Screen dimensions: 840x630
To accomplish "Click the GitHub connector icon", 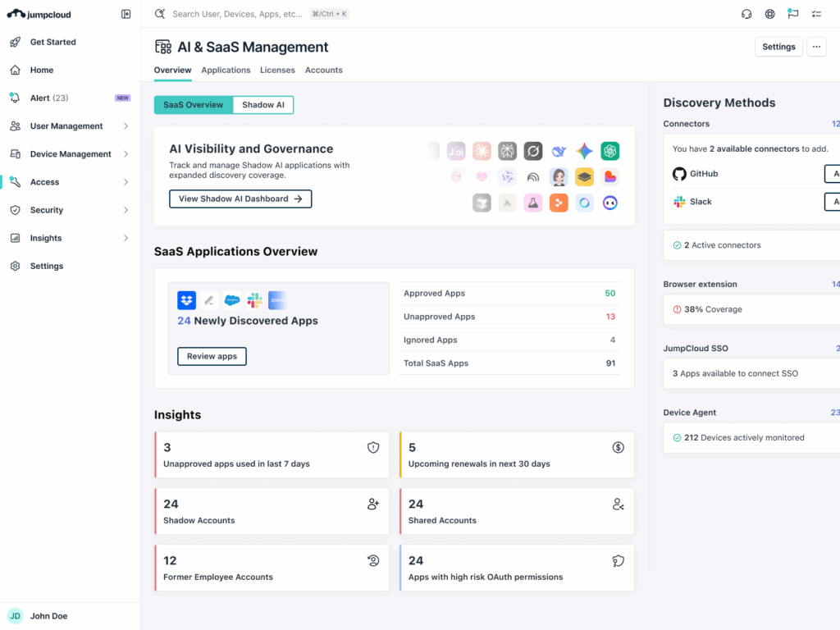I will 679,174.
